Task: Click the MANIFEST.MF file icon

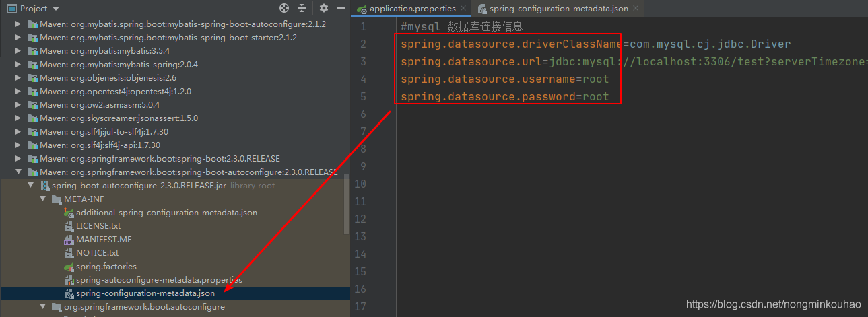Action: tap(69, 239)
